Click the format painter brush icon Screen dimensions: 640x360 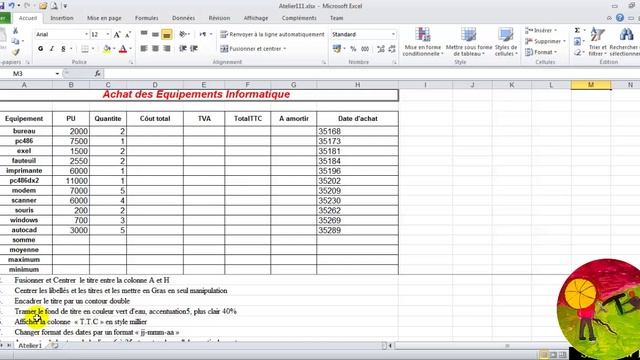[x=16, y=52]
